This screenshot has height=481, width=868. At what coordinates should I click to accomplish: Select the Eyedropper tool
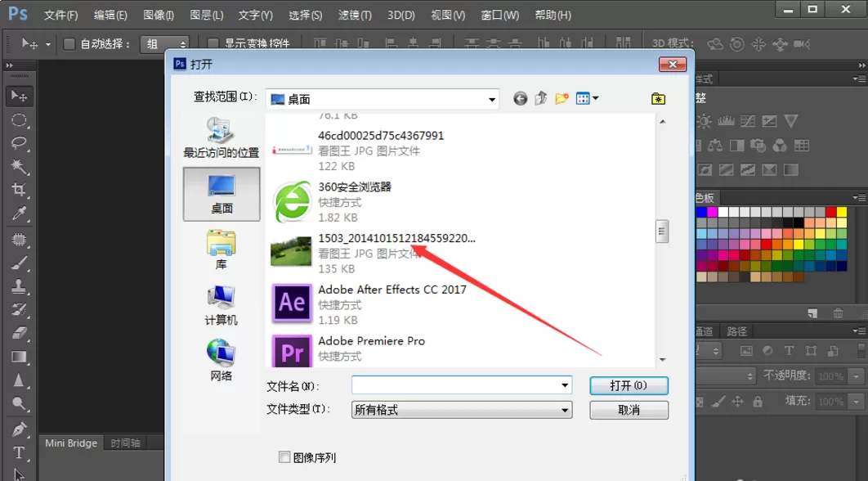point(19,214)
